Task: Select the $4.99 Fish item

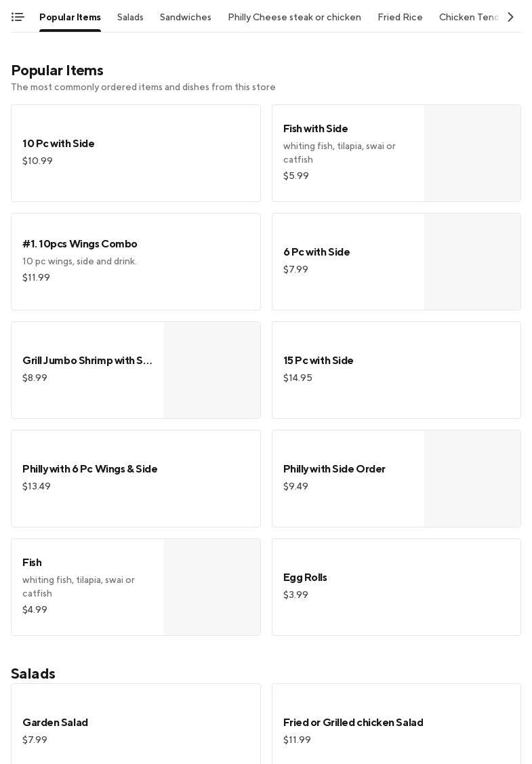Action: (88, 587)
